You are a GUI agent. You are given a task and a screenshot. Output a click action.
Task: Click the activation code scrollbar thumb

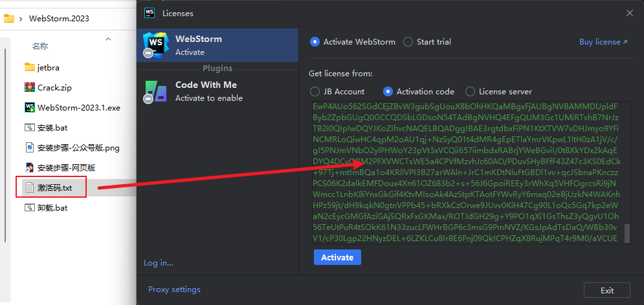tap(627, 233)
